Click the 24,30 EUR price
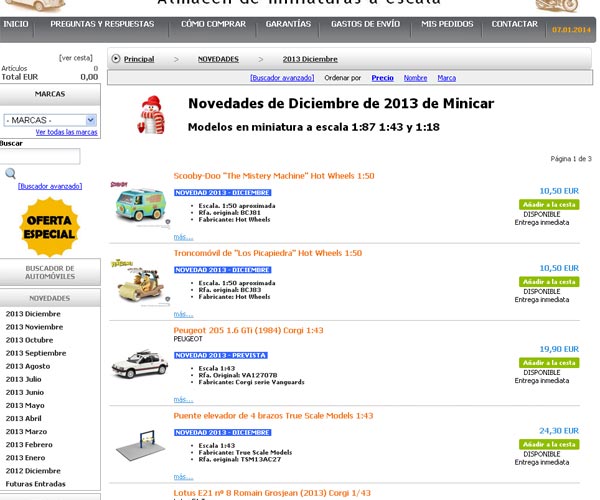 tap(559, 431)
